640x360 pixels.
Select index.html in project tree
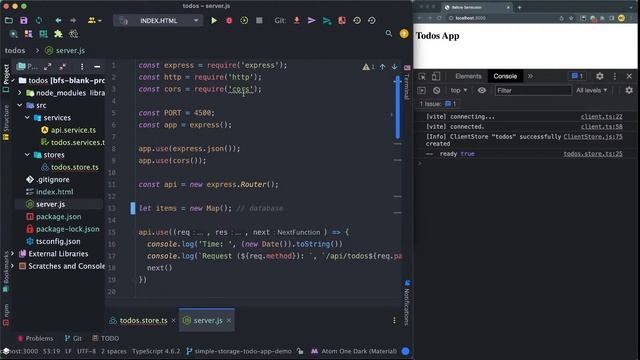click(55, 192)
